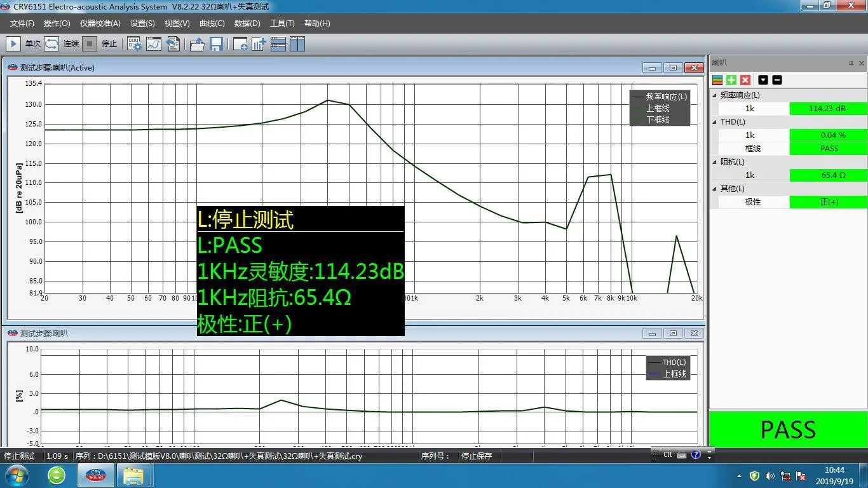
Task: Open the 文件(F) menu
Action: point(22,24)
